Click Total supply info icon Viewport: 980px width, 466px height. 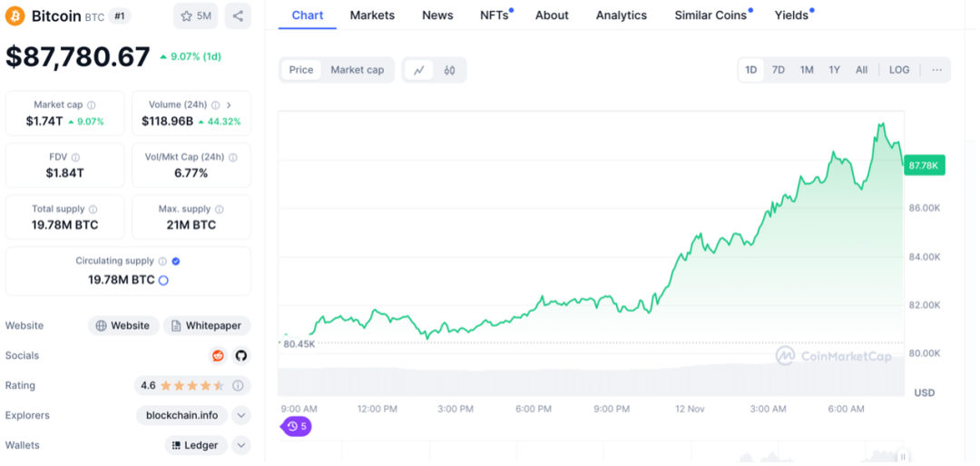[93, 210]
